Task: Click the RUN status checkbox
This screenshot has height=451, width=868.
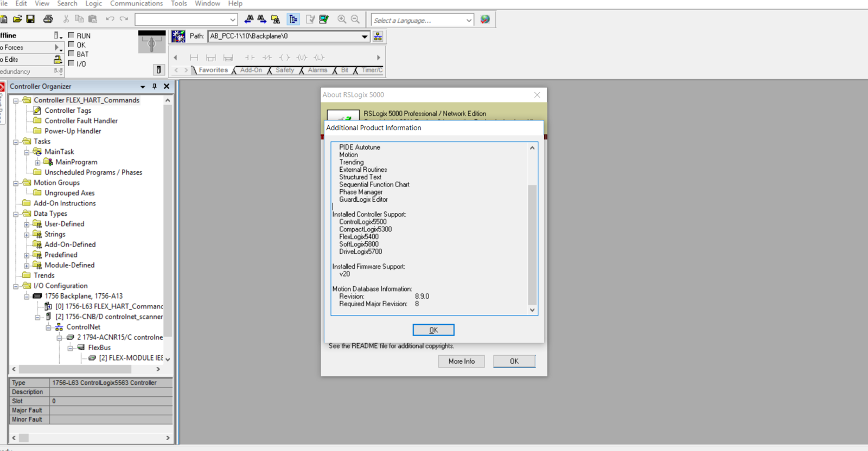Action: coord(71,35)
